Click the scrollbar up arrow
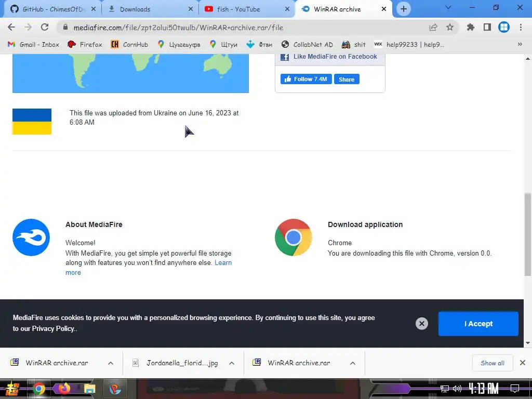 (528, 59)
